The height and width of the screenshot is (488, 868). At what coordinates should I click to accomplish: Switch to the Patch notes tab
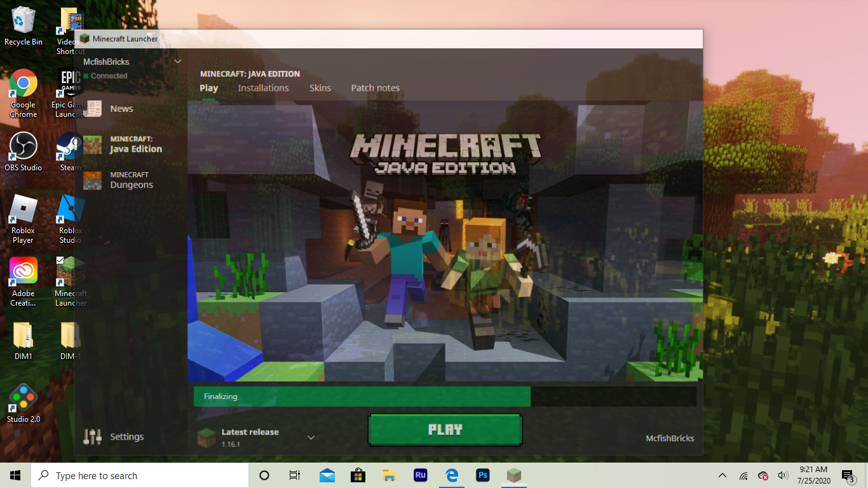[376, 88]
